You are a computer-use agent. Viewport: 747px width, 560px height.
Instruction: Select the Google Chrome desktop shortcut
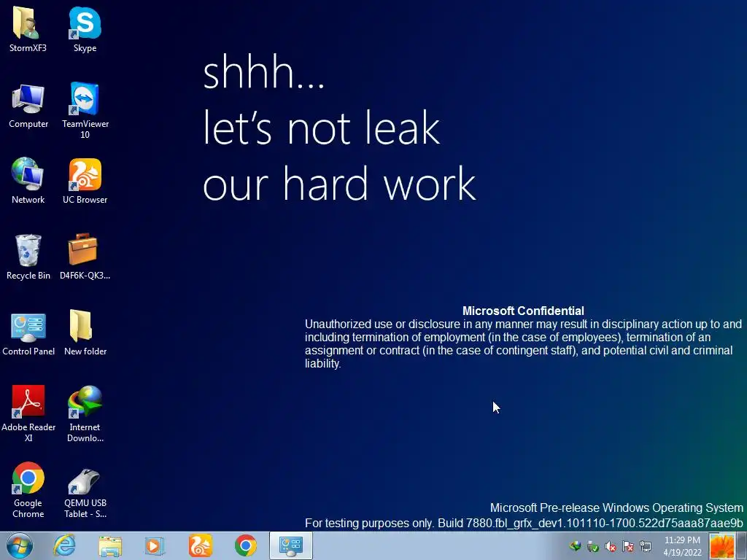28,489
